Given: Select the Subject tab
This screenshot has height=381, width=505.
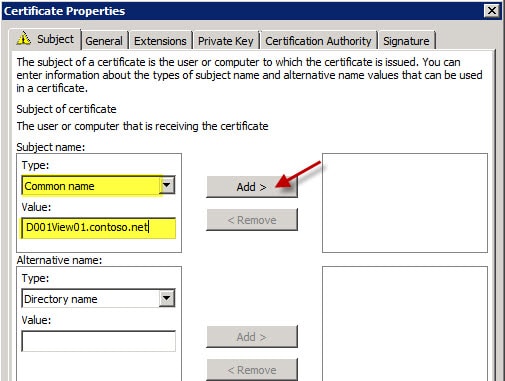Looking at the screenshot, I should click(x=46, y=39).
